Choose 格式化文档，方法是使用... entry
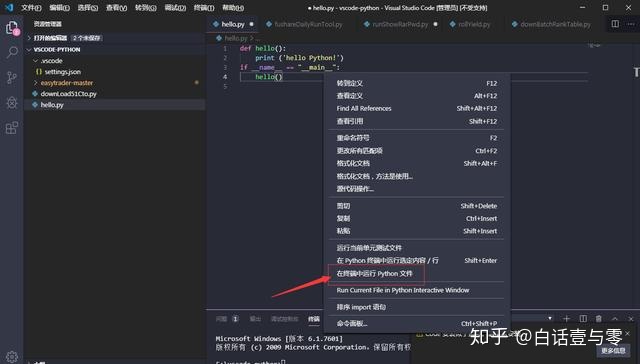 (416, 176)
